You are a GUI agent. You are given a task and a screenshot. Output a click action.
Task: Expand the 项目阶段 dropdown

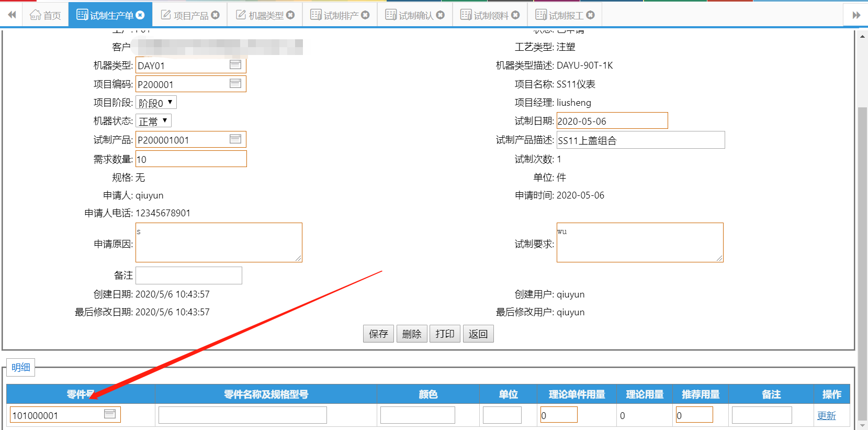[x=156, y=103]
